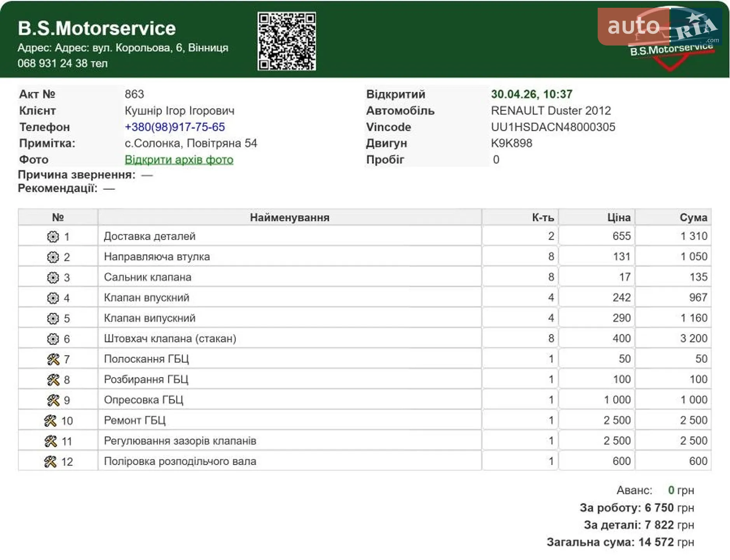Click the Найменування column header
Screen dimensions: 730x560
tap(290, 217)
